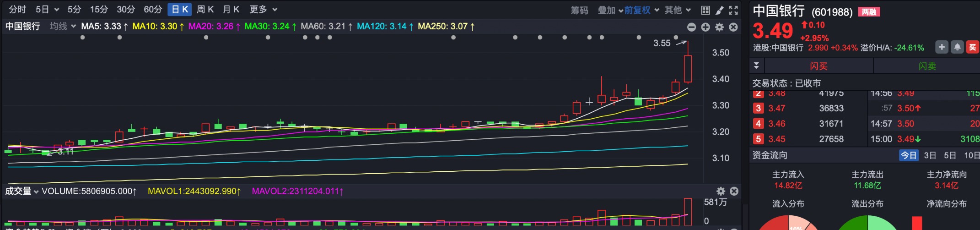Switch to 周K weekly chart tab
The height and width of the screenshot is (230, 980).
pos(205,10)
